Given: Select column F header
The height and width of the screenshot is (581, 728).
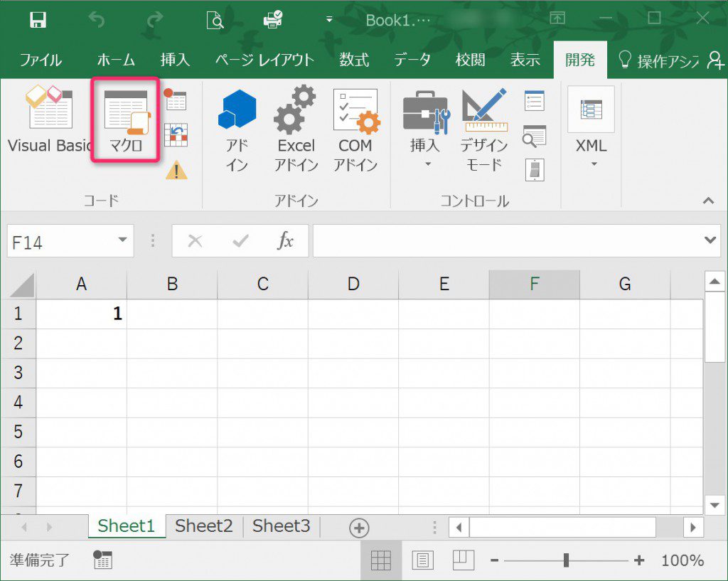Looking at the screenshot, I should click(x=535, y=284).
